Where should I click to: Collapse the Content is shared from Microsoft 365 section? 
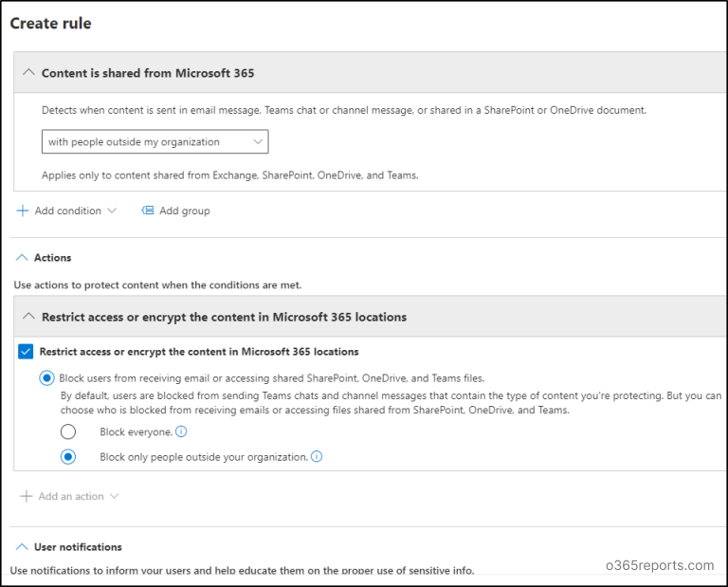[x=28, y=72]
